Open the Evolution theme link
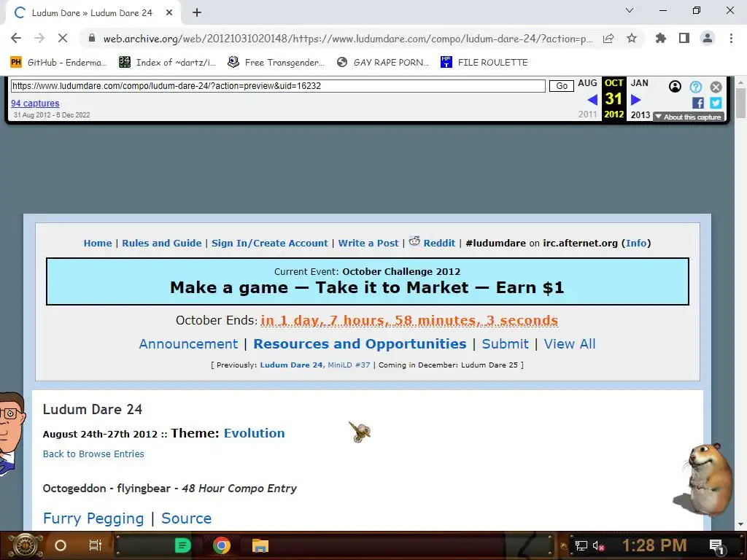The height and width of the screenshot is (560, 747). 255,433
